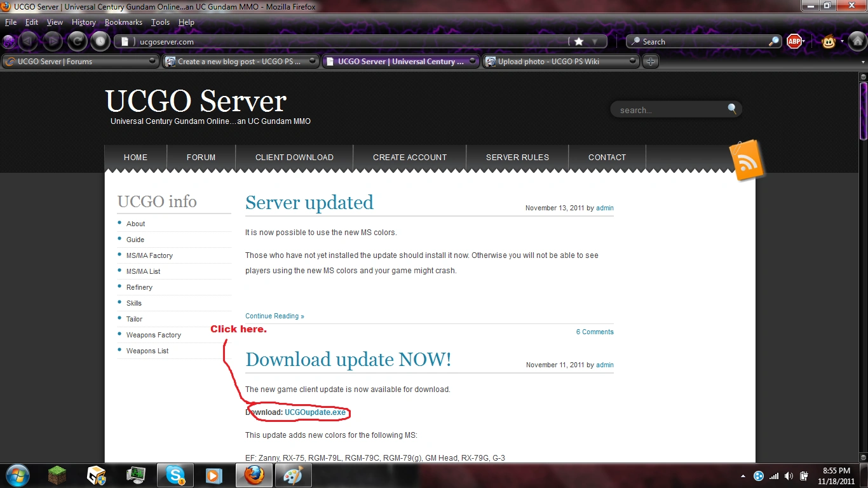The width and height of the screenshot is (868, 488).
Task: Click the purple orb at toolbar's left end
Action: 8,42
